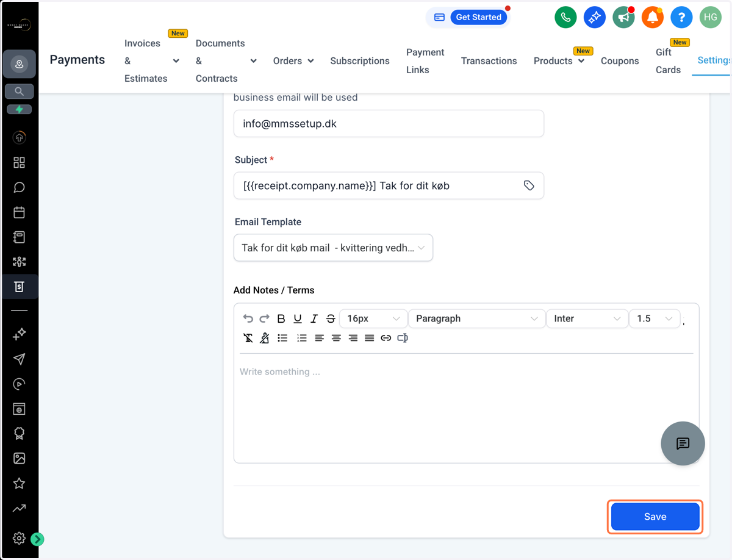Justify text alignment
Screen dimensions: 732x560
369,338
